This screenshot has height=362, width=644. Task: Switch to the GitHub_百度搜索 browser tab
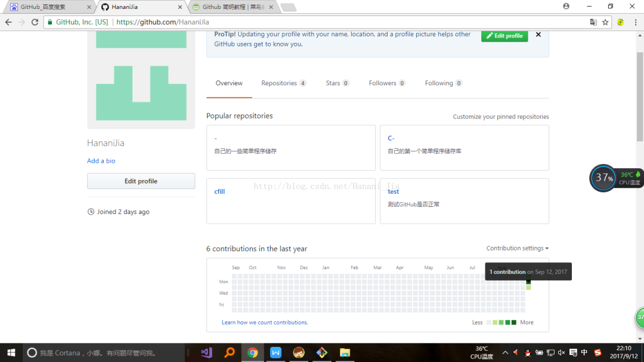(47, 7)
